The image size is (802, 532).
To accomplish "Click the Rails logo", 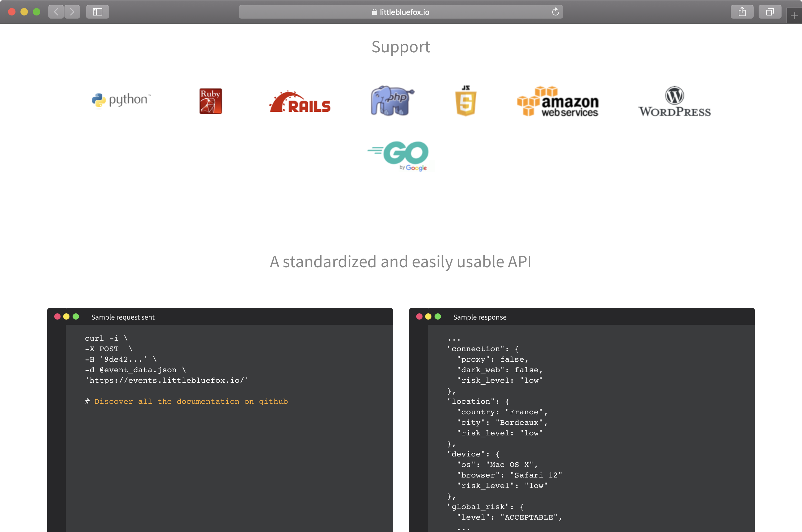I will click(300, 102).
